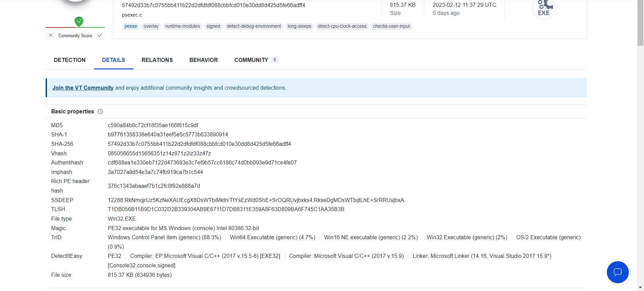Click the Rich PE header hash value
This screenshot has width=644, height=291.
[154, 186]
